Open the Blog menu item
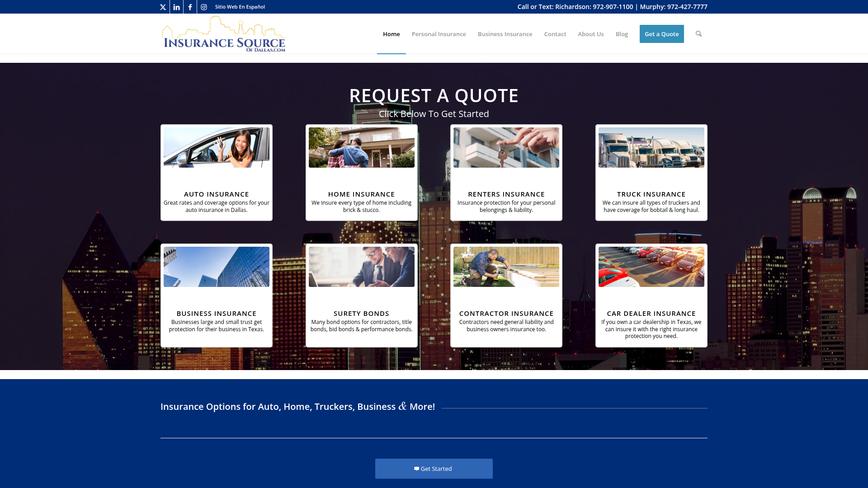This screenshot has width=868, height=488. coord(622,34)
